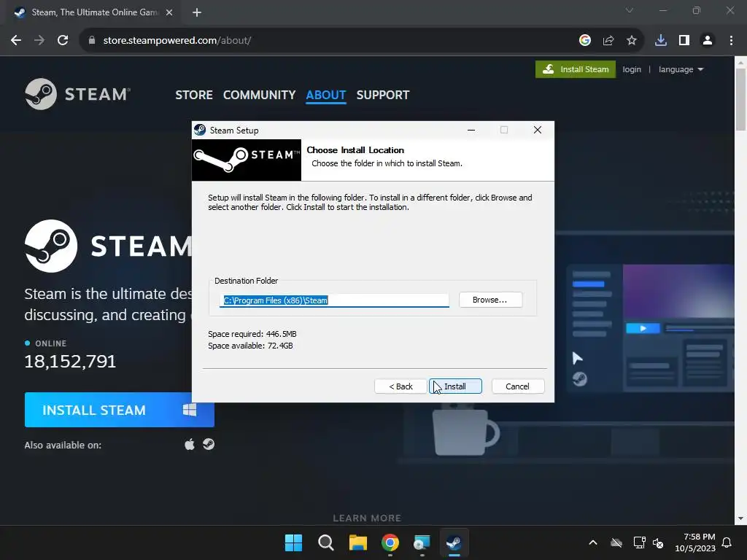The height and width of the screenshot is (560, 747).
Task: Open the notifications bell icon
Action: pyautogui.click(x=727, y=542)
